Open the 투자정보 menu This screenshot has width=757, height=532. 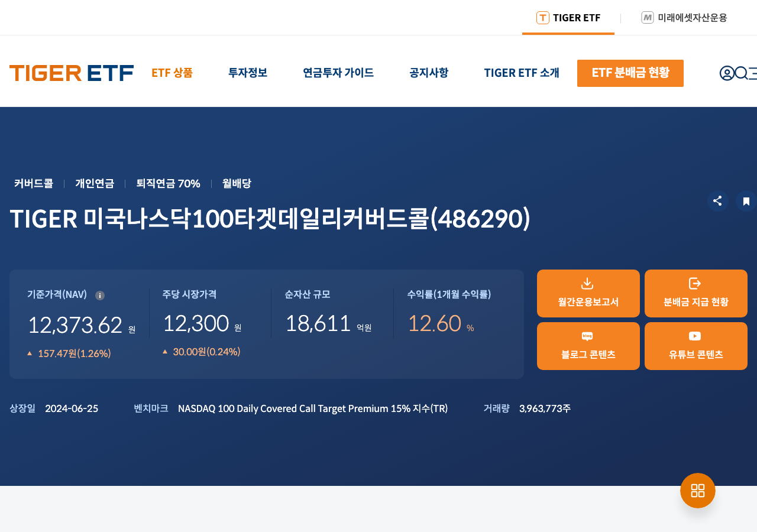click(x=248, y=73)
